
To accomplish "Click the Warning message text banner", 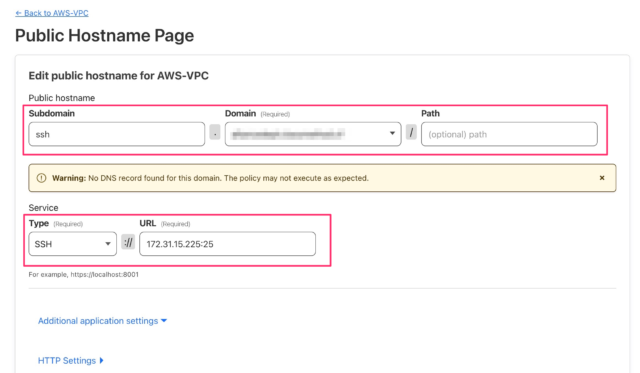I will click(x=322, y=178).
